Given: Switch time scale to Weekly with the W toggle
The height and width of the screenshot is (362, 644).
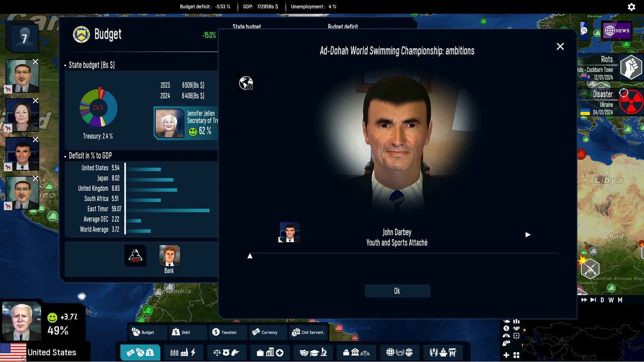Looking at the screenshot, I should 611,300.
